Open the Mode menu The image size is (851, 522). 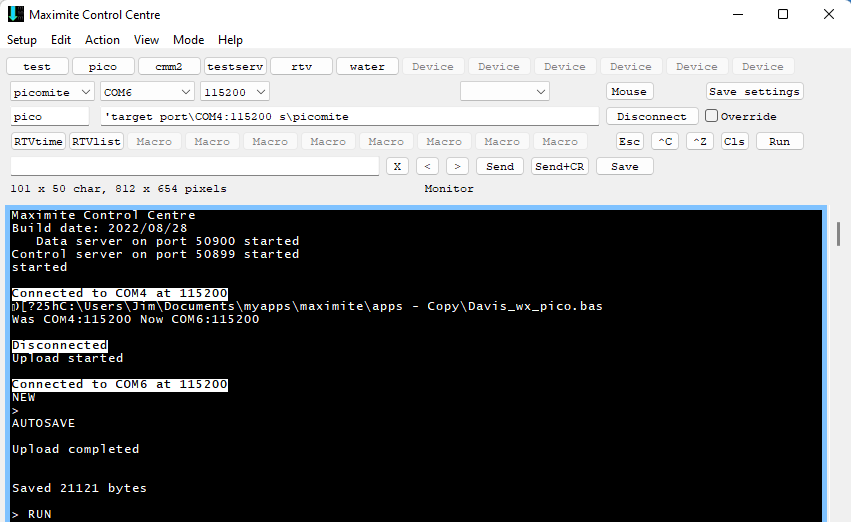(x=188, y=40)
